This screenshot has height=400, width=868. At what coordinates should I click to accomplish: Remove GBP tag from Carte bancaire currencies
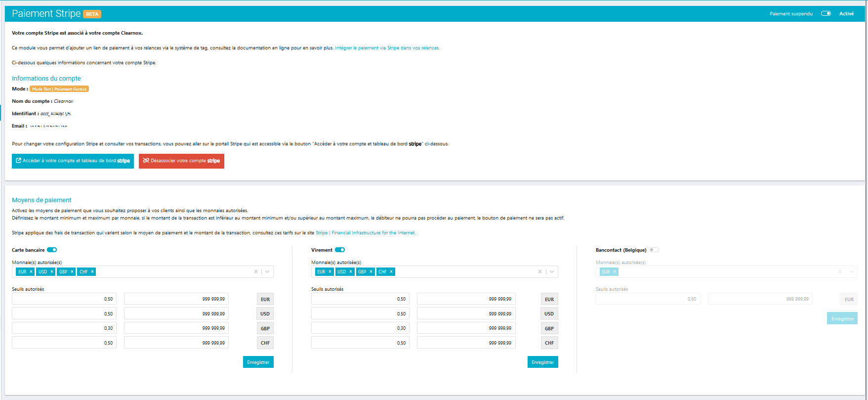pyautogui.click(x=72, y=272)
